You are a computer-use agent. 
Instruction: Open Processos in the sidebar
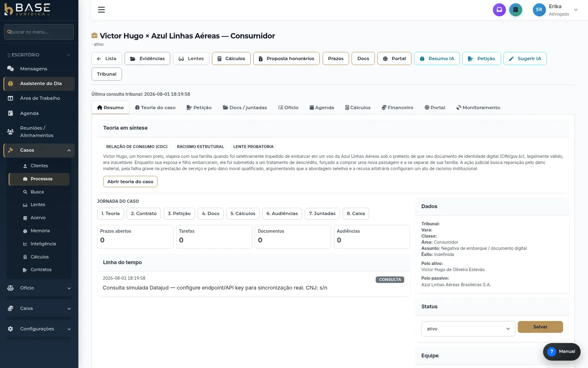coord(39,179)
